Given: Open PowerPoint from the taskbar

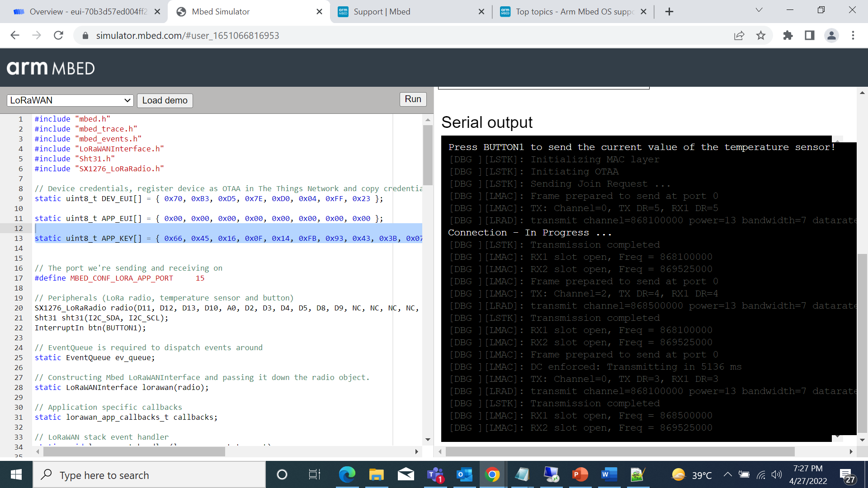Looking at the screenshot, I should coord(580,475).
